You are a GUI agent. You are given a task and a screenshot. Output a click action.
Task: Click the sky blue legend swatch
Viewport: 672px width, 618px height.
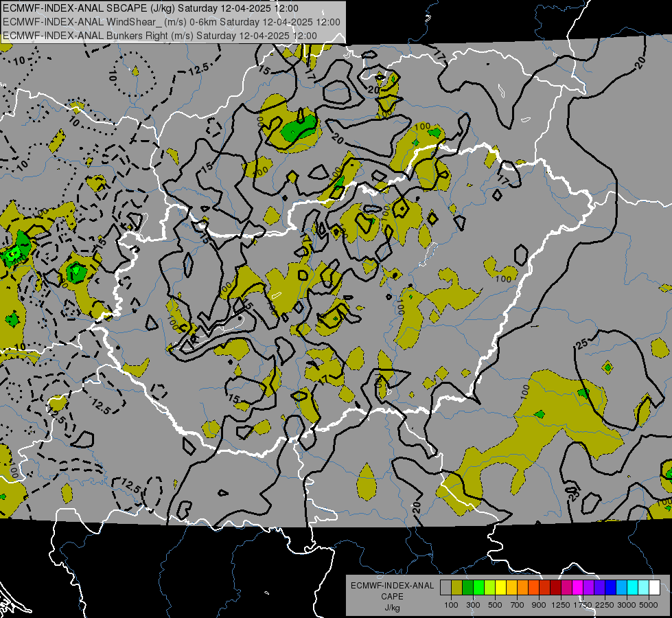[622, 587]
